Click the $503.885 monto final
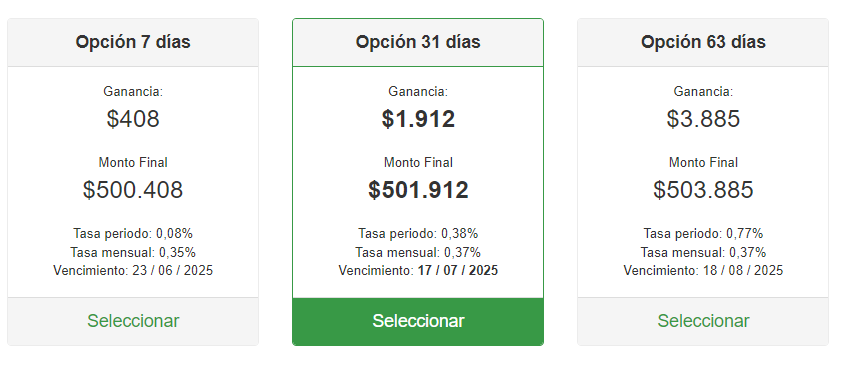This screenshot has width=856, height=368. (x=703, y=190)
